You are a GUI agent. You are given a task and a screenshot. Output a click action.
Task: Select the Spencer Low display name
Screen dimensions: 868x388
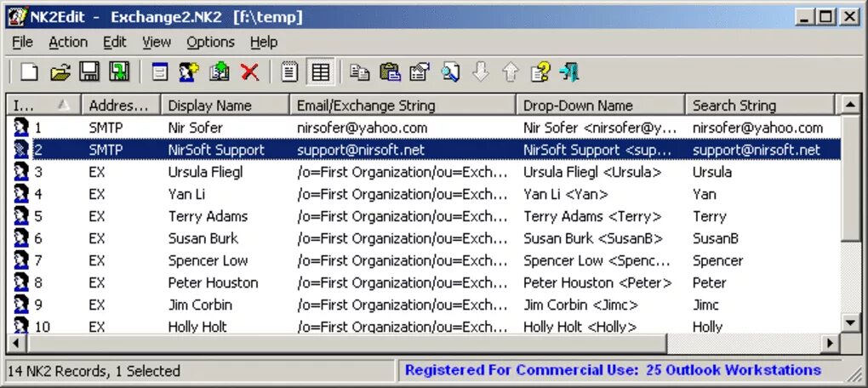(x=208, y=260)
